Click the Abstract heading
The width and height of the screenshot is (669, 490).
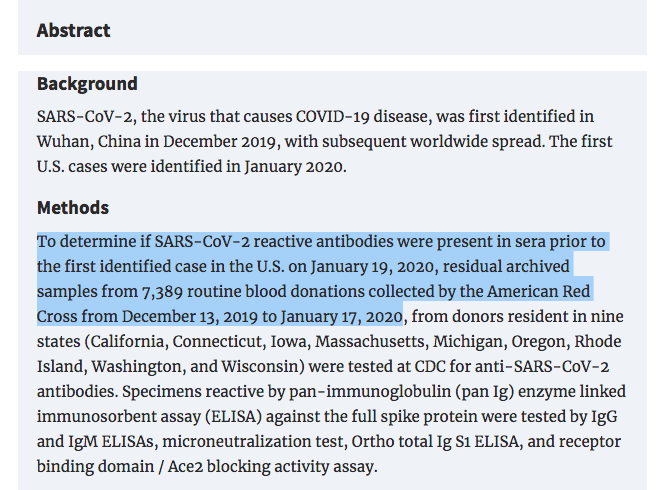[73, 31]
